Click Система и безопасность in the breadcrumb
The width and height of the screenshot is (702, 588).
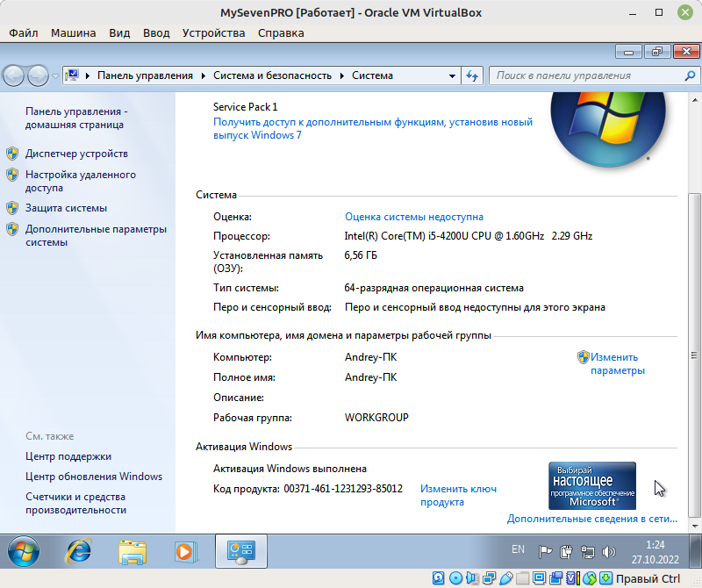(272, 75)
